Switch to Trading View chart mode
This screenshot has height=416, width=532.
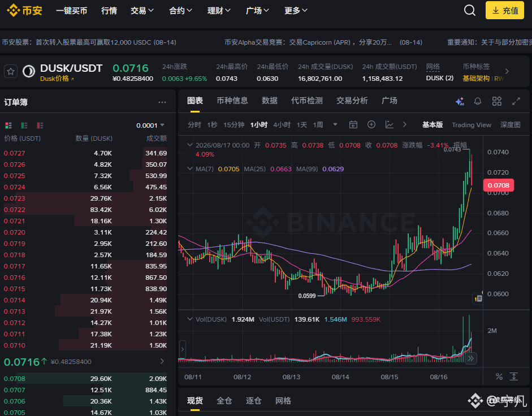(472, 125)
